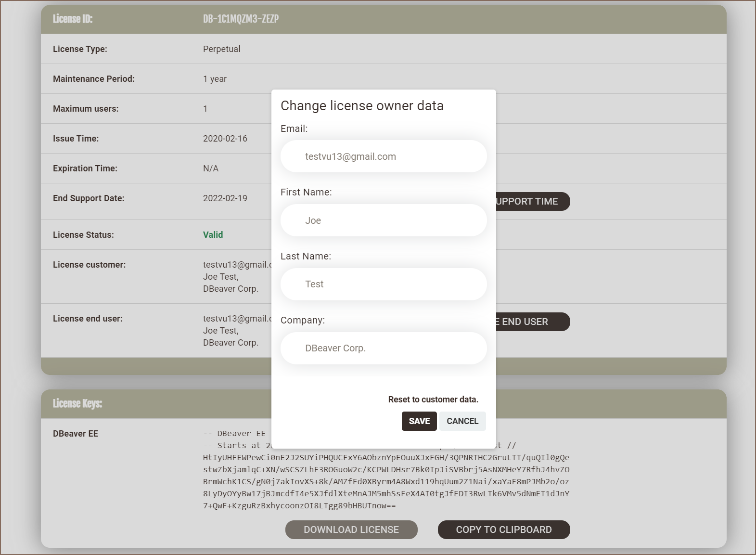Copy the license key to clipboard
The height and width of the screenshot is (555, 756).
(x=503, y=529)
